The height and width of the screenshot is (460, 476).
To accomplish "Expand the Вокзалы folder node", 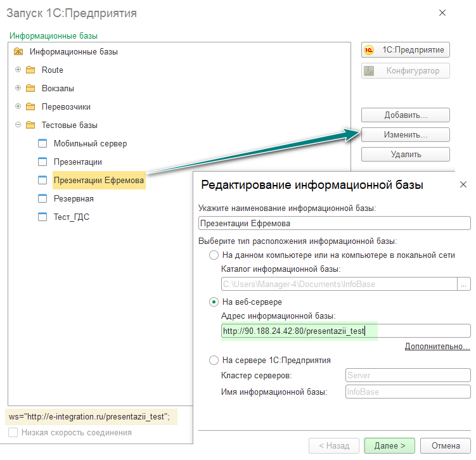I will pos(18,88).
